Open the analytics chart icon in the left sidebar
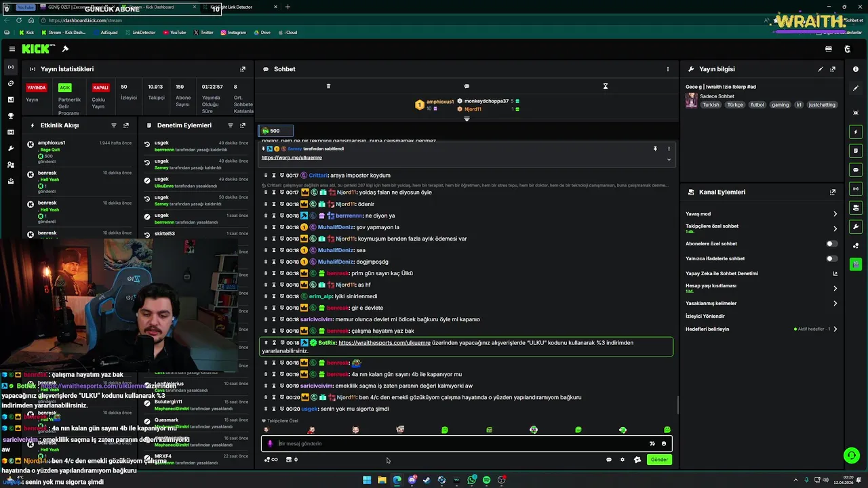Viewport: 868px width, 488px height. (x=10, y=100)
